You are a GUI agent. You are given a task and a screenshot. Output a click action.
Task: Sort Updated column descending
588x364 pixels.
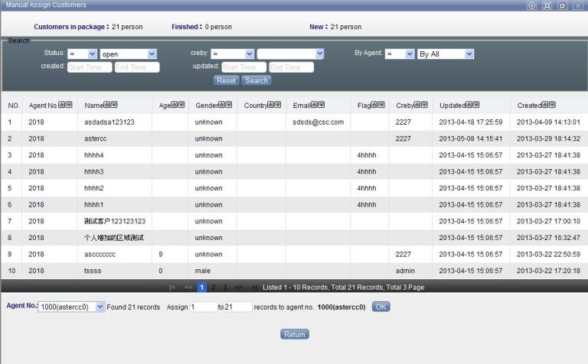pyautogui.click(x=476, y=105)
